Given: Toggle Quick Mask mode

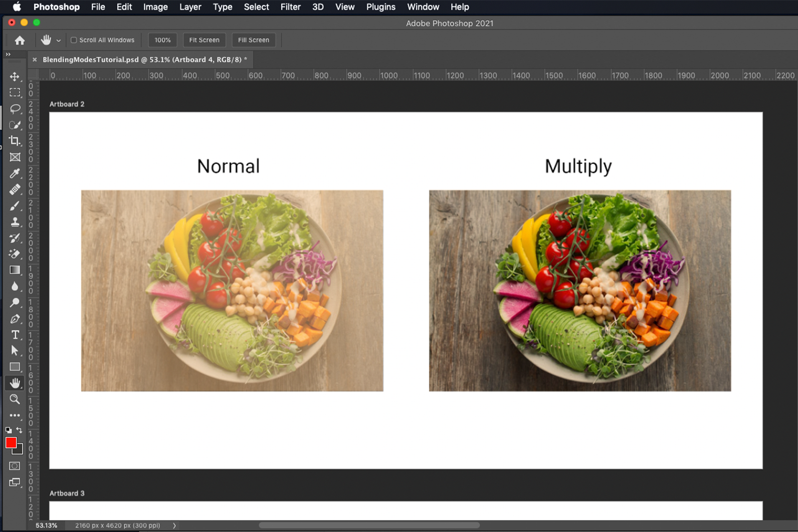Looking at the screenshot, I should (x=14, y=465).
